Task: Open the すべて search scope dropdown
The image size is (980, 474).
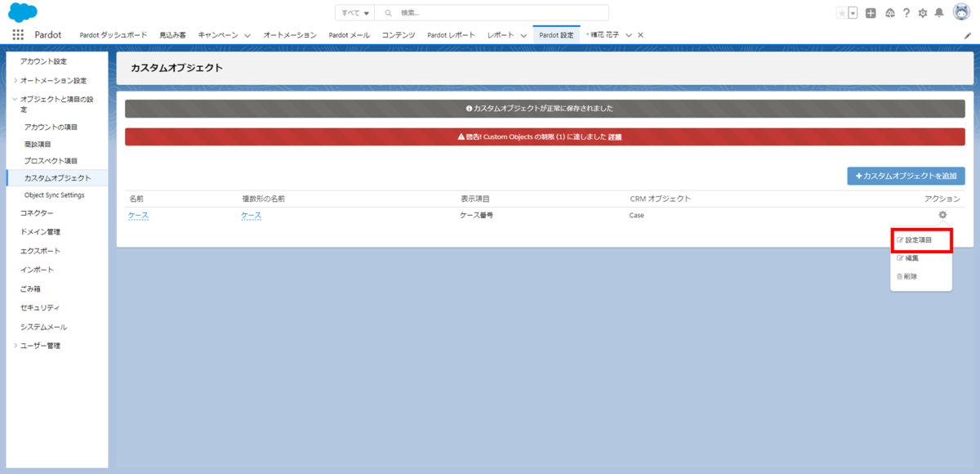Action: (354, 13)
